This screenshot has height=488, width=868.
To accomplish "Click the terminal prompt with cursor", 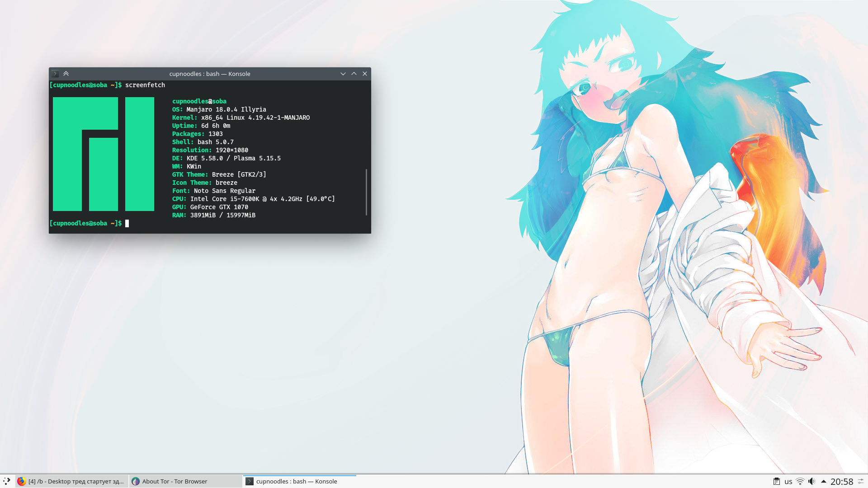I will pyautogui.click(x=90, y=223).
